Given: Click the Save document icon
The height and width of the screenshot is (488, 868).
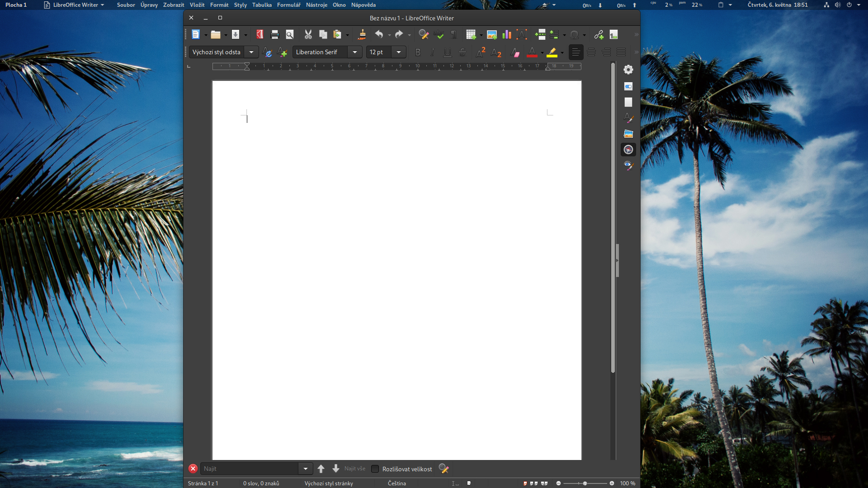Looking at the screenshot, I should tap(236, 34).
